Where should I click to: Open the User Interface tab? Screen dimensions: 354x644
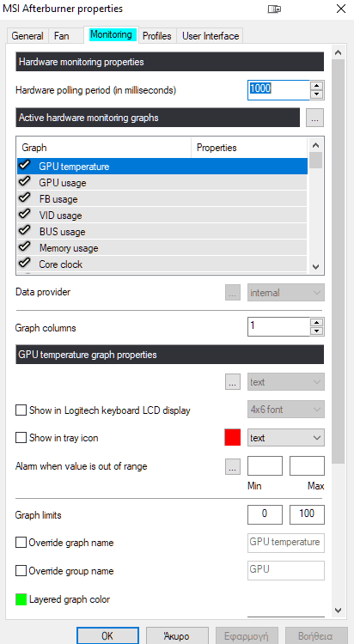(x=211, y=36)
